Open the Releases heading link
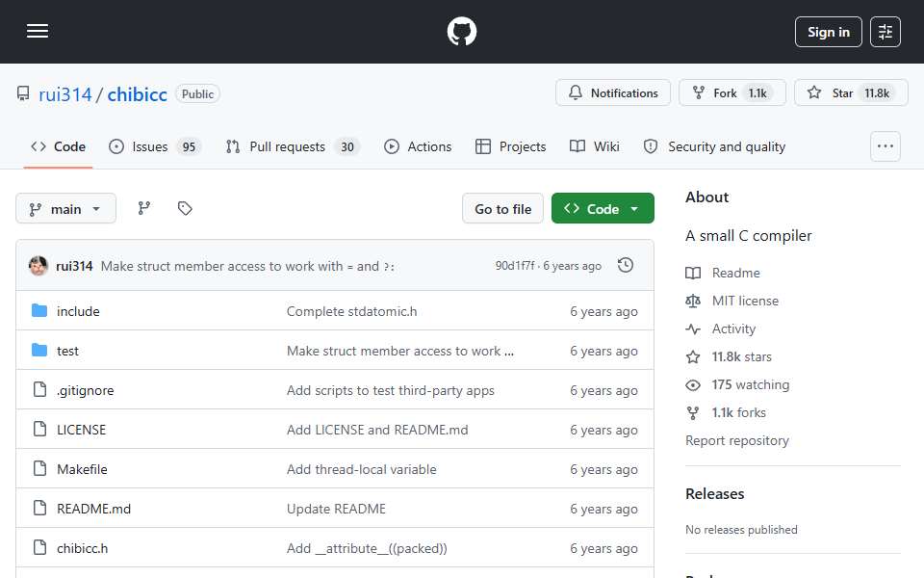 pos(714,493)
